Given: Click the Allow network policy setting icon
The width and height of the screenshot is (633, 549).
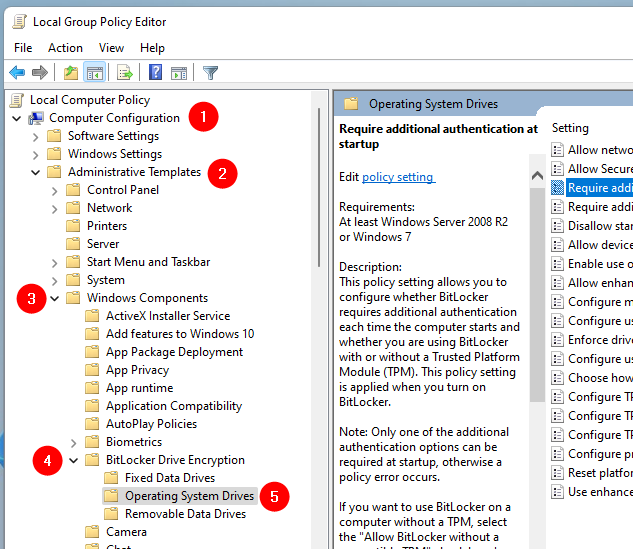Looking at the screenshot, I should [557, 150].
